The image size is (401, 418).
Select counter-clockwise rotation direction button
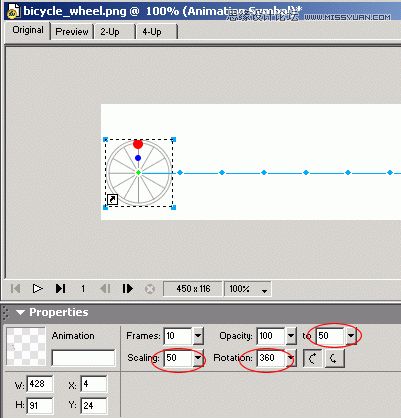[x=335, y=358]
